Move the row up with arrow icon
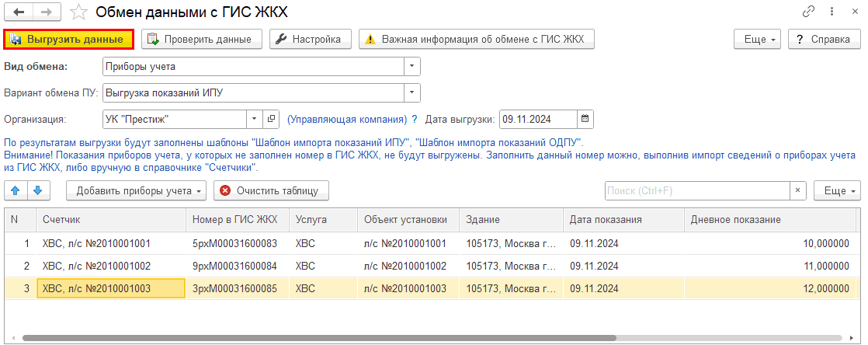The image size is (868, 345). click(x=15, y=190)
